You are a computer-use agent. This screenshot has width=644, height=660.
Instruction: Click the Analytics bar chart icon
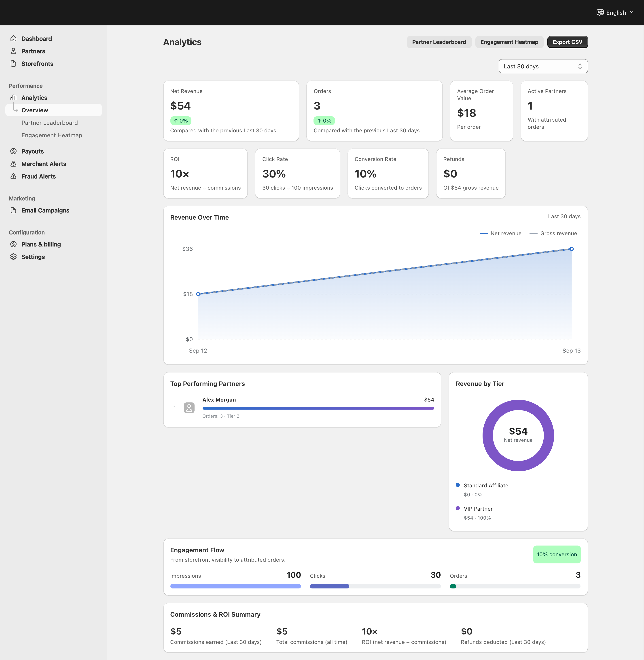point(14,98)
